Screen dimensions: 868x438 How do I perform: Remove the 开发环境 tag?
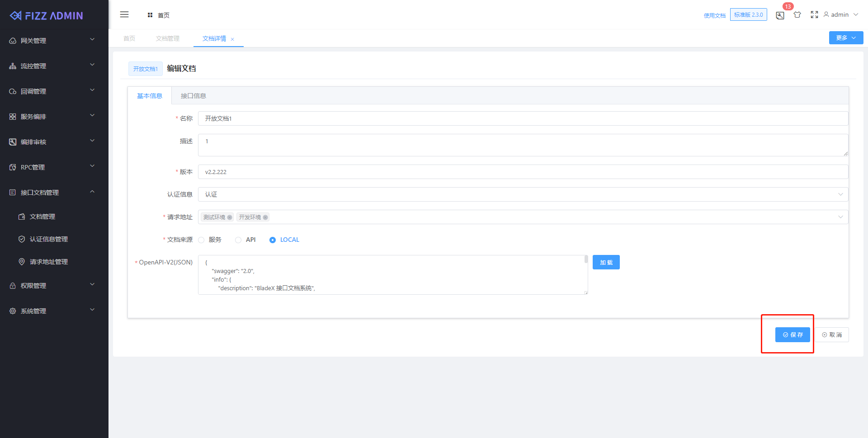pyautogui.click(x=265, y=217)
